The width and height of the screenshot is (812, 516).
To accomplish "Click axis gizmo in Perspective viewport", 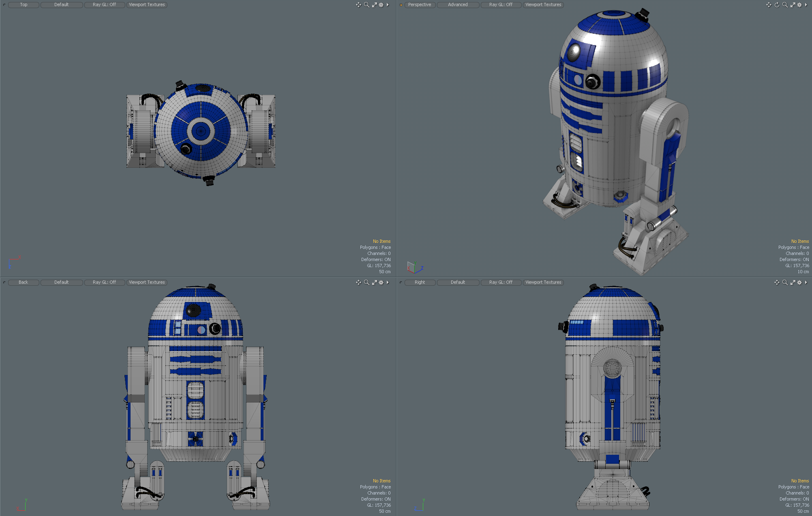I will (414, 267).
